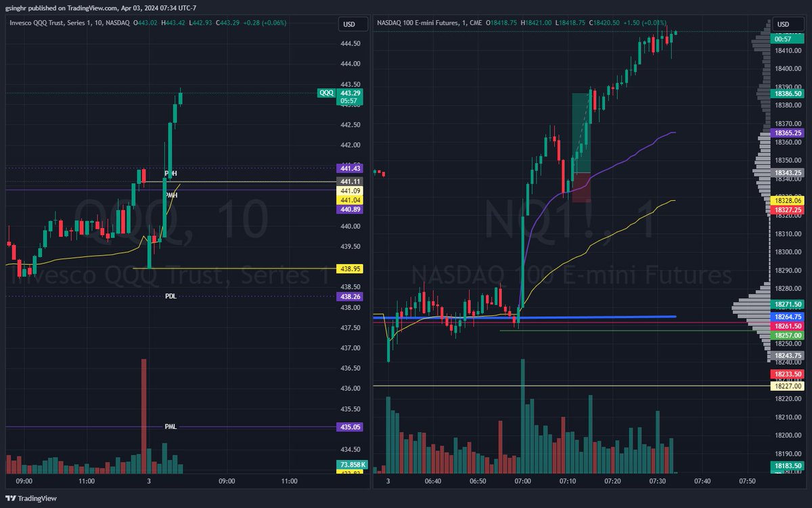Click the red 18233.50 price label
Viewport: 812px width, 508px height.
pos(787,374)
